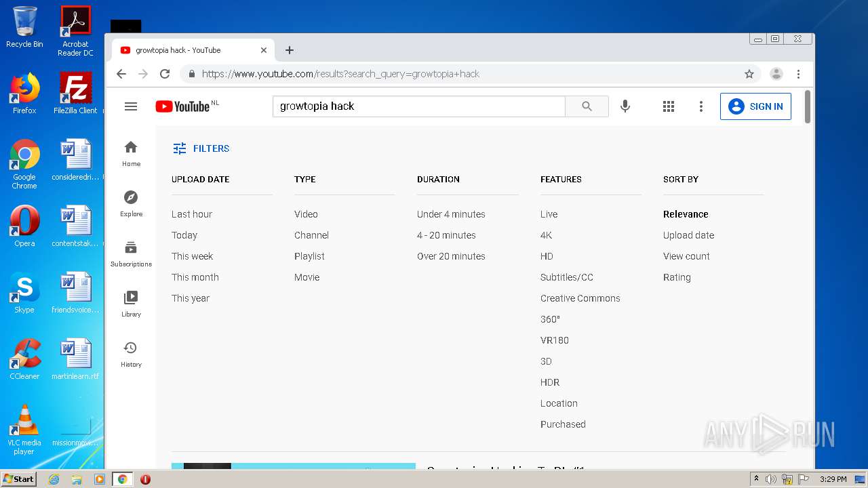Enable the Purchased filter
This screenshot has width=868, height=488.
pos(563,424)
